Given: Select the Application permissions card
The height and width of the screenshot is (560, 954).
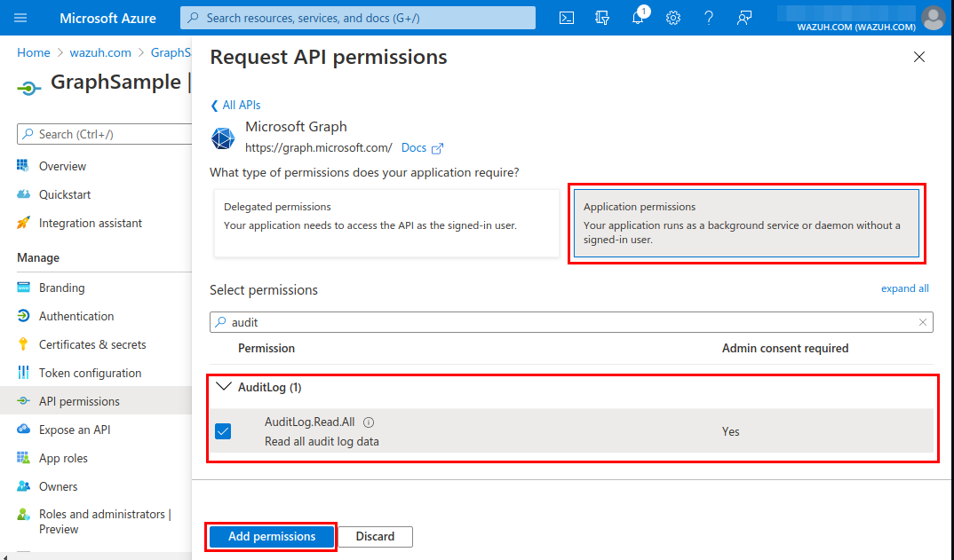Looking at the screenshot, I should coord(746,223).
